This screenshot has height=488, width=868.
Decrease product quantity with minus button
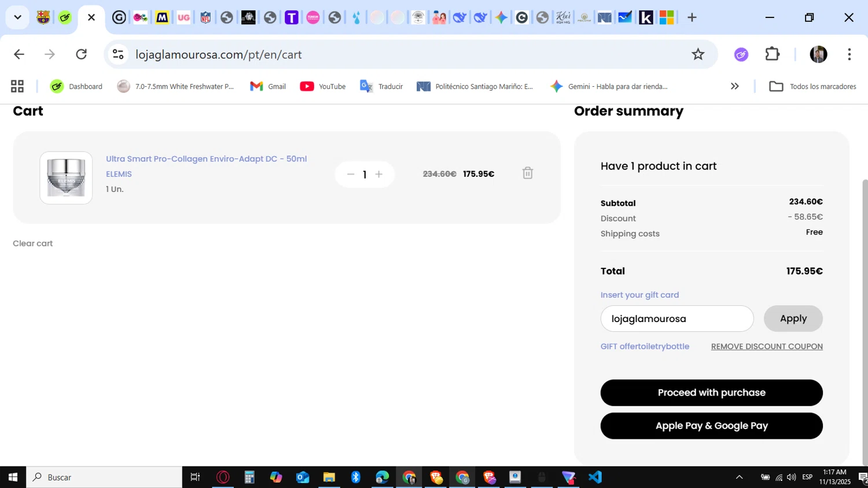coord(350,174)
